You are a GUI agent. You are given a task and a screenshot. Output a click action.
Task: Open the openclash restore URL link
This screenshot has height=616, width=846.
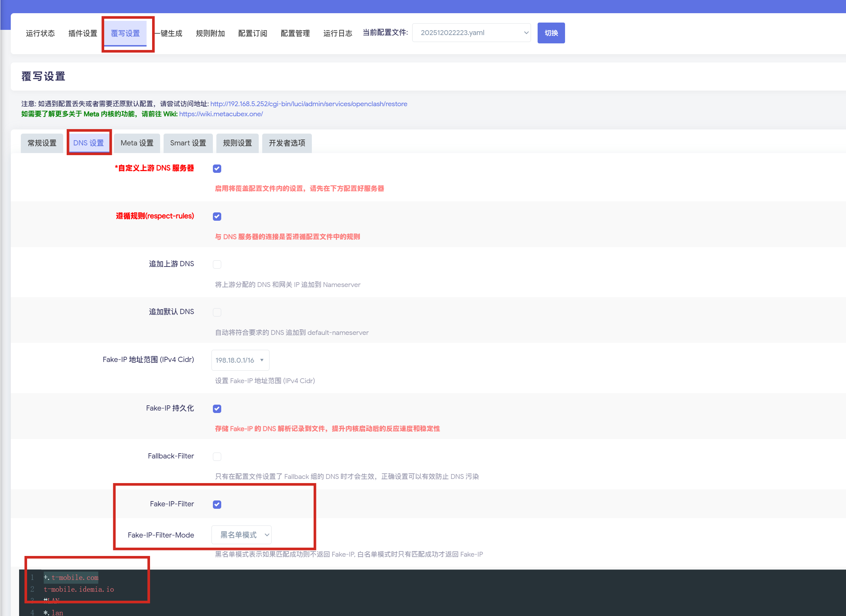click(309, 104)
